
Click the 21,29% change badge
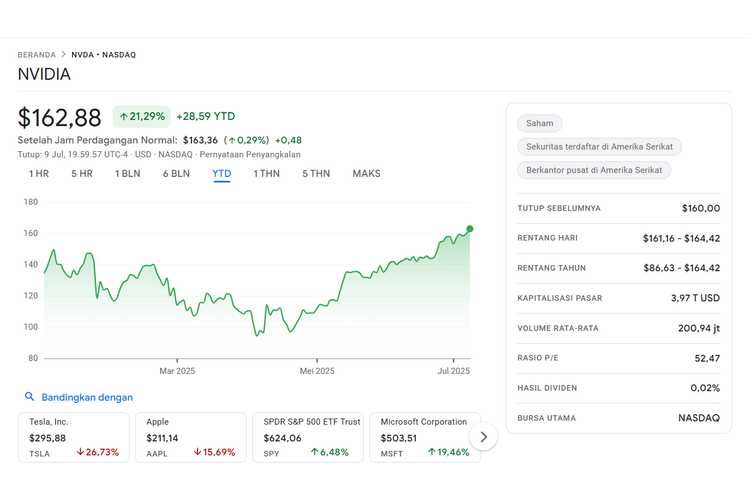[x=142, y=116]
